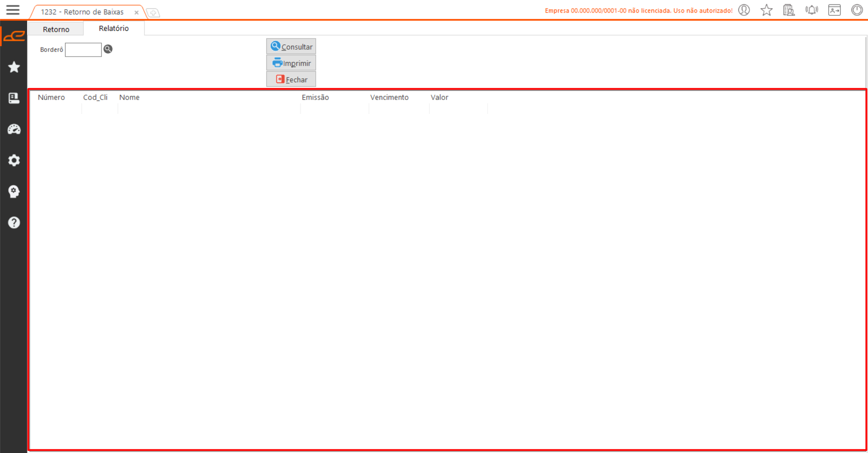Screen dimensions: 868x453
Task: Open help question mark in sidebar
Action: click(x=14, y=223)
